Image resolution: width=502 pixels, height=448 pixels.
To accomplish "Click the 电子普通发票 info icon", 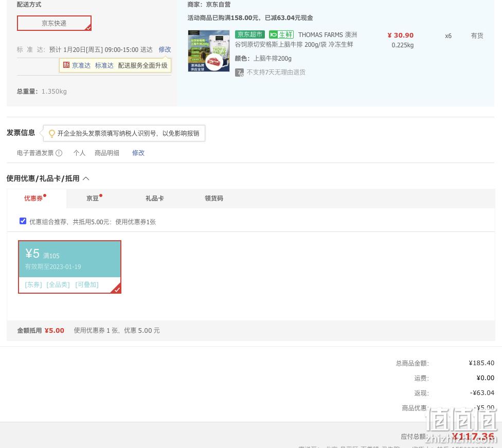I will (x=59, y=153).
